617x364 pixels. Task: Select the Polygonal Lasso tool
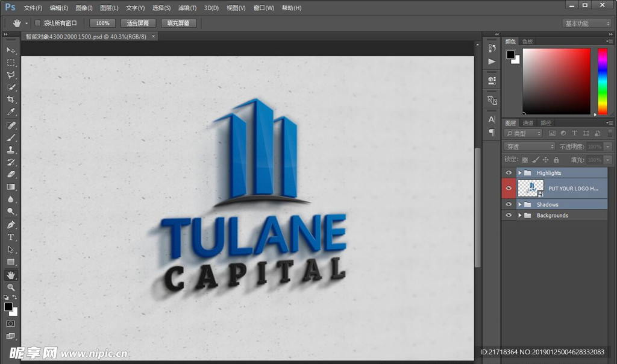pyautogui.click(x=11, y=75)
